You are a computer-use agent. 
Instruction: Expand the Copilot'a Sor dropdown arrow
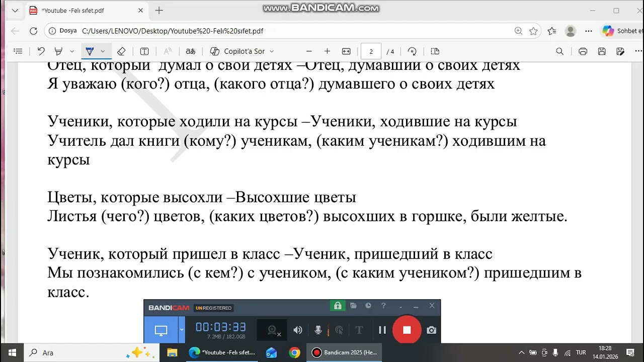click(272, 51)
